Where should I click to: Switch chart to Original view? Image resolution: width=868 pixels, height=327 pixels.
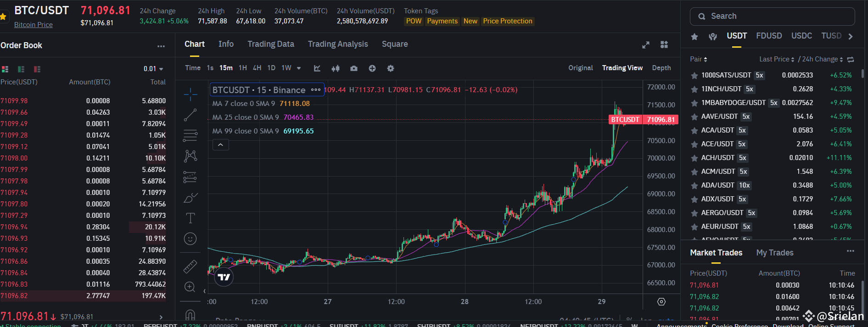point(581,68)
